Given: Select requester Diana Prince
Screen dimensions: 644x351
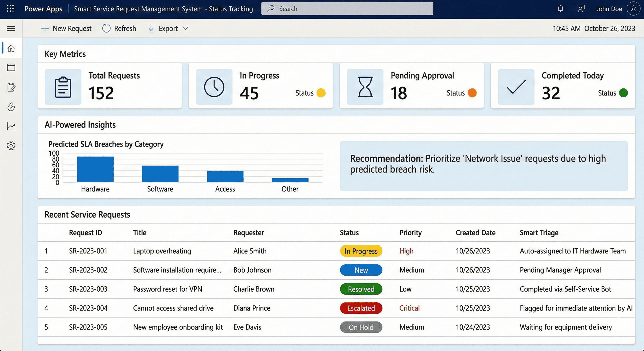Looking at the screenshot, I should click(252, 308).
